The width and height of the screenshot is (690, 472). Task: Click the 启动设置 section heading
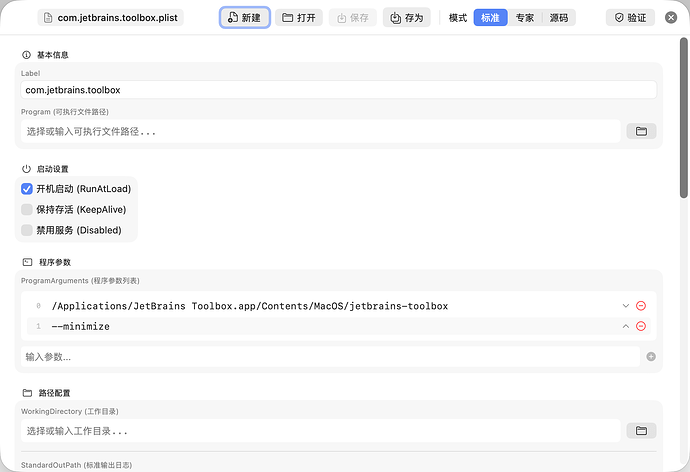click(x=52, y=169)
